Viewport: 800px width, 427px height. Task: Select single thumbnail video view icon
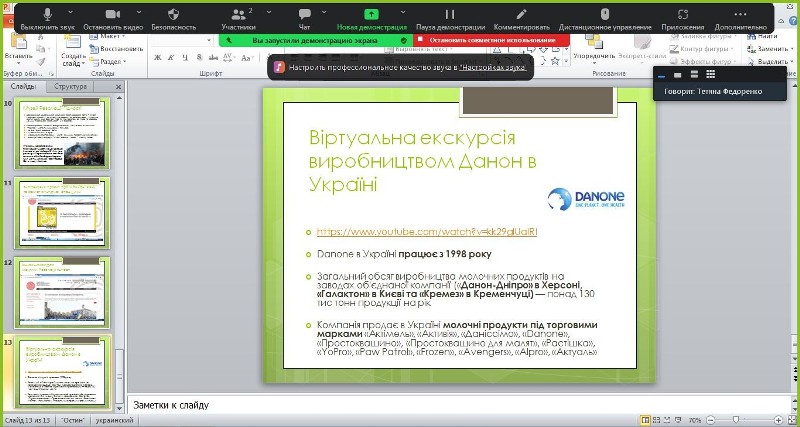pyautogui.click(x=678, y=75)
